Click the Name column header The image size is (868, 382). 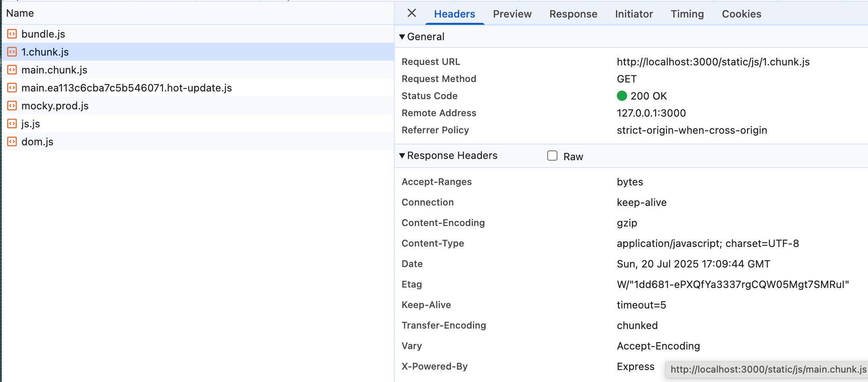click(20, 13)
